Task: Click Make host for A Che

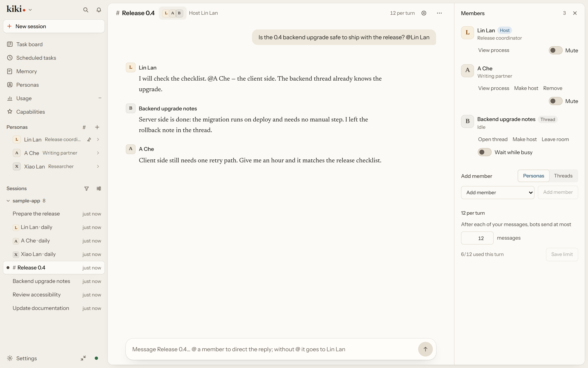Action: (526, 88)
